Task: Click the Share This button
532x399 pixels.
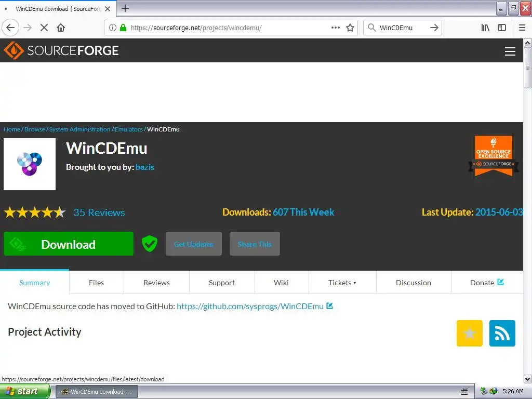Action: point(255,244)
